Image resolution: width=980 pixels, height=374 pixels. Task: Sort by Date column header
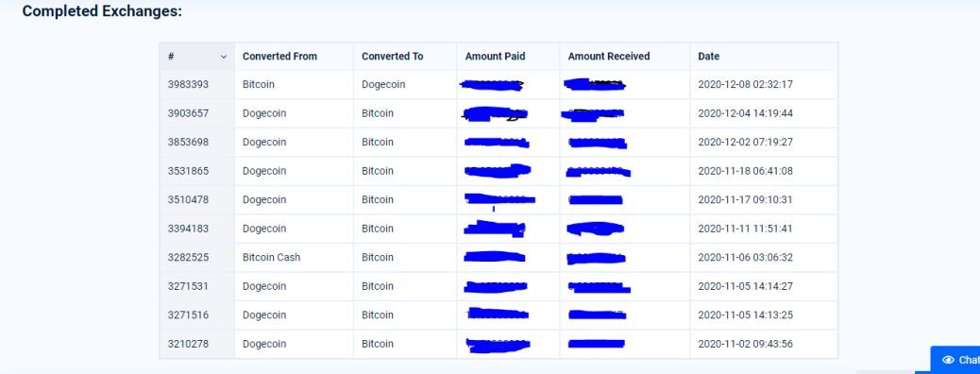click(709, 57)
